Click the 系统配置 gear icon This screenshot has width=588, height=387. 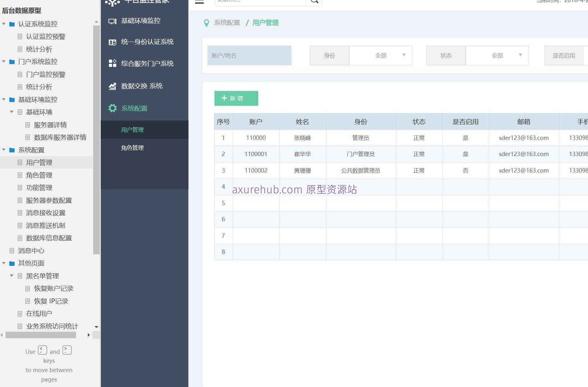click(x=112, y=108)
